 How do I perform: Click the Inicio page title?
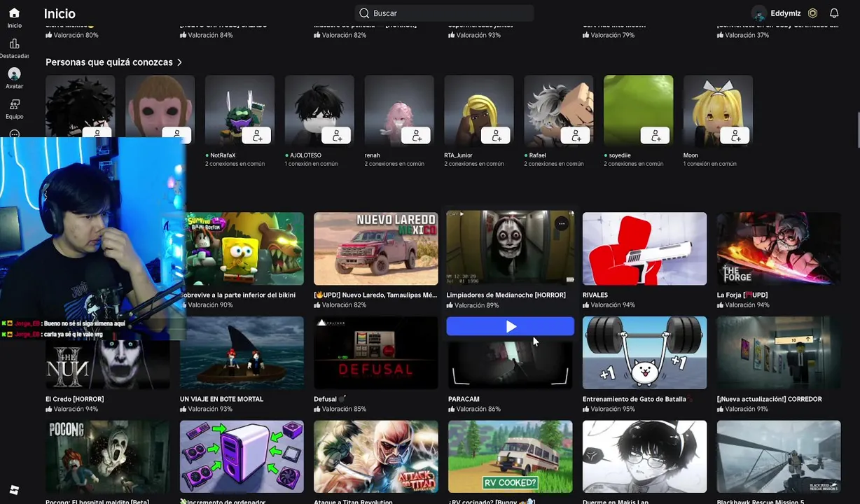click(60, 13)
